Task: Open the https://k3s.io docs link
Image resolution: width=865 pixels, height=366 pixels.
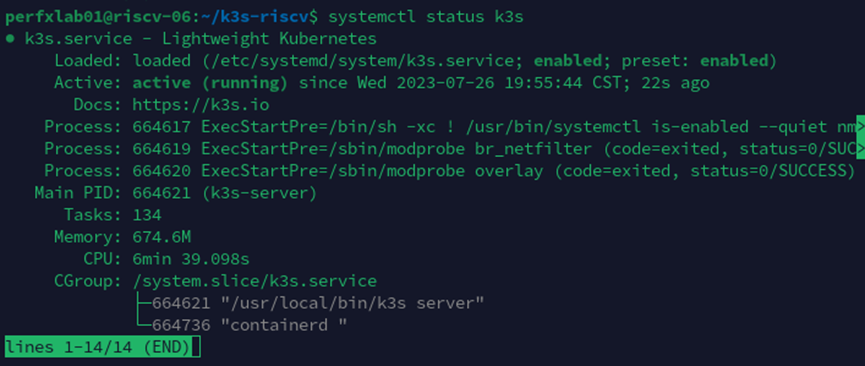Action: pos(201,105)
